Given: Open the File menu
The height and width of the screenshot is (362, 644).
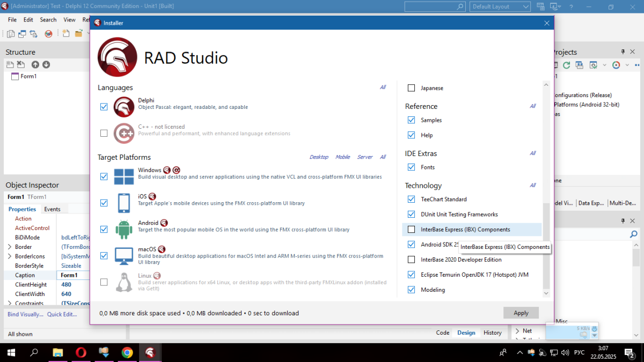Looking at the screenshot, I should (12, 20).
